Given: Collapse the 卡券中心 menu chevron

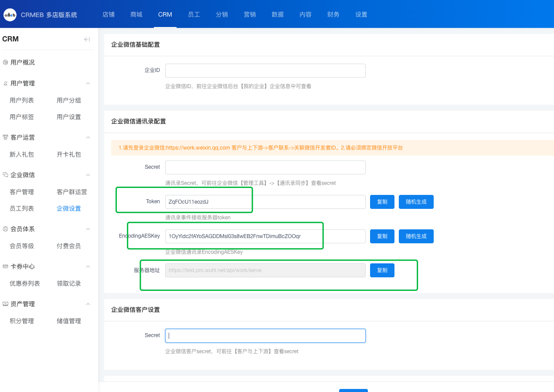Looking at the screenshot, I should 88,266.
